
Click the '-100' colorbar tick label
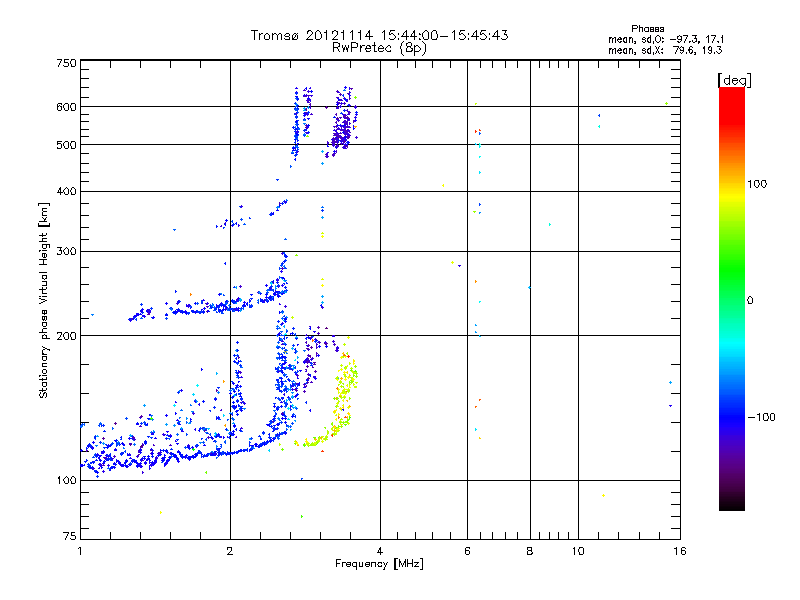(x=761, y=417)
